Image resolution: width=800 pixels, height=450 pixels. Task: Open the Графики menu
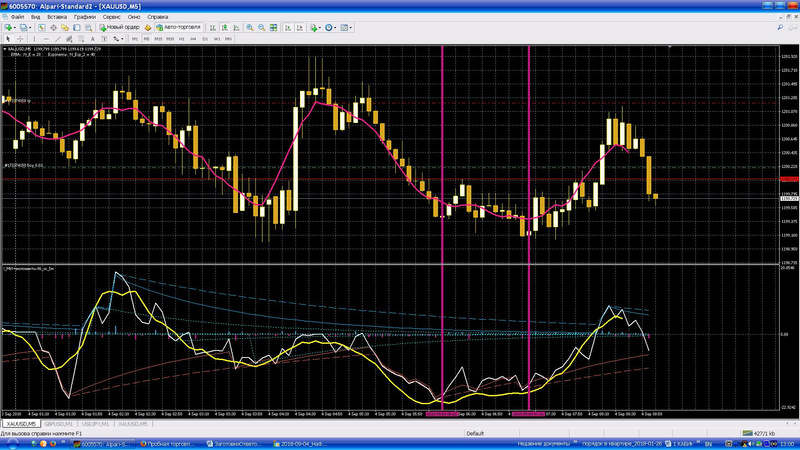pos(84,17)
